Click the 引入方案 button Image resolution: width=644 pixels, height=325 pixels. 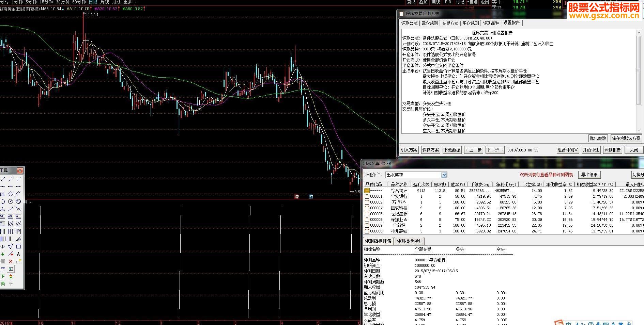coord(409,150)
